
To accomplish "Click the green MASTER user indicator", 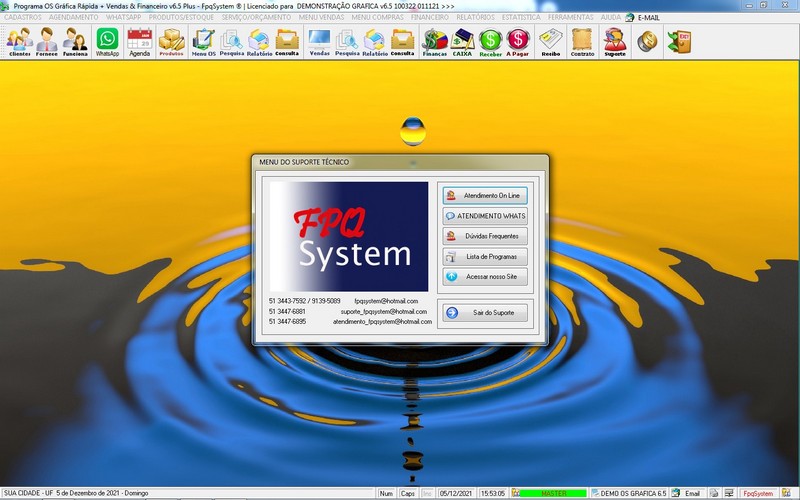I will [554, 493].
